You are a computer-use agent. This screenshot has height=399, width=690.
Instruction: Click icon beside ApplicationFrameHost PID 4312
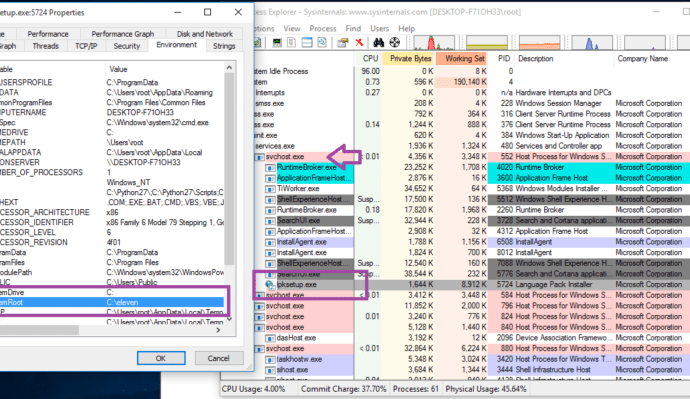pos(270,231)
